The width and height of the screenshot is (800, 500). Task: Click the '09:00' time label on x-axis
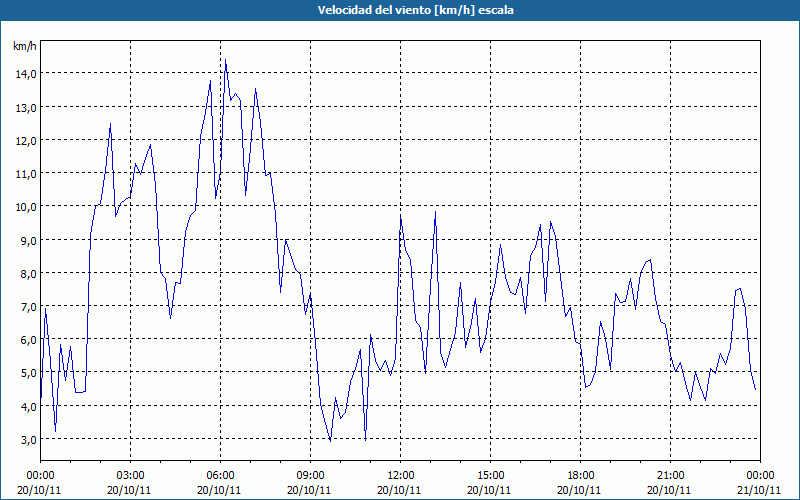tap(310, 476)
